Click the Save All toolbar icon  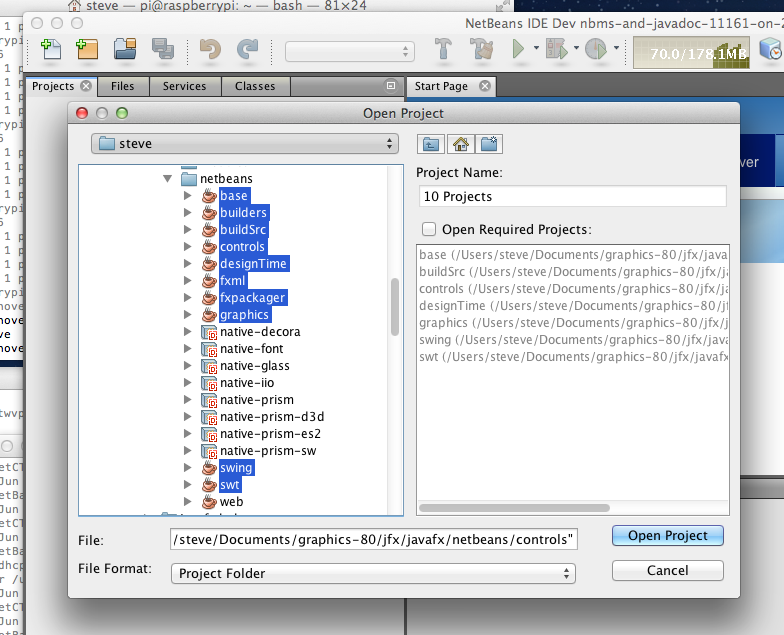(x=163, y=48)
